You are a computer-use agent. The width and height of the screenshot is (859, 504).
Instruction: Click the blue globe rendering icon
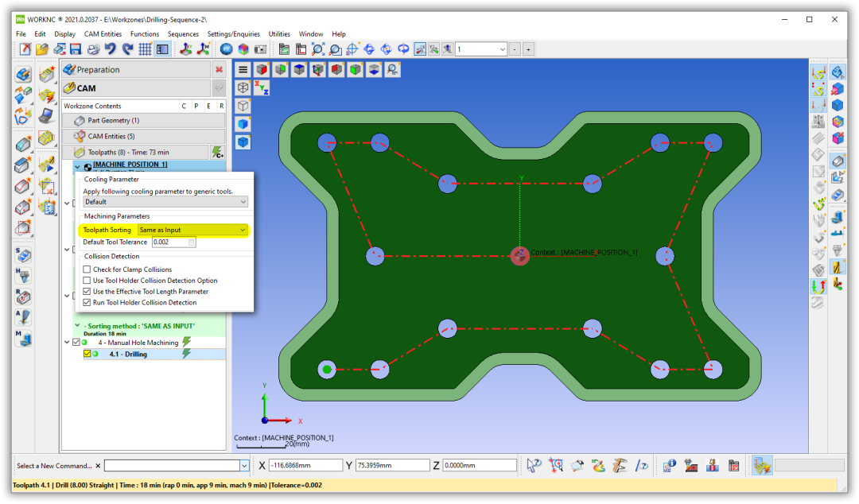(226, 49)
